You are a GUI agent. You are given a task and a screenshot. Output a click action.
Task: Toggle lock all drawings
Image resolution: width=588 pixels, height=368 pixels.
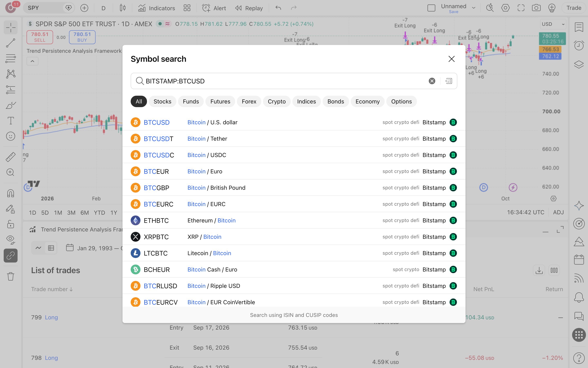coord(11,224)
